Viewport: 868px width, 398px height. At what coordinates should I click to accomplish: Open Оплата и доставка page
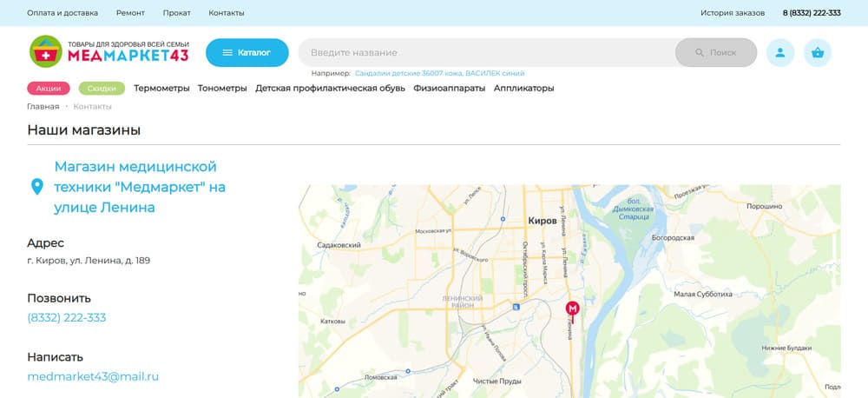point(62,13)
